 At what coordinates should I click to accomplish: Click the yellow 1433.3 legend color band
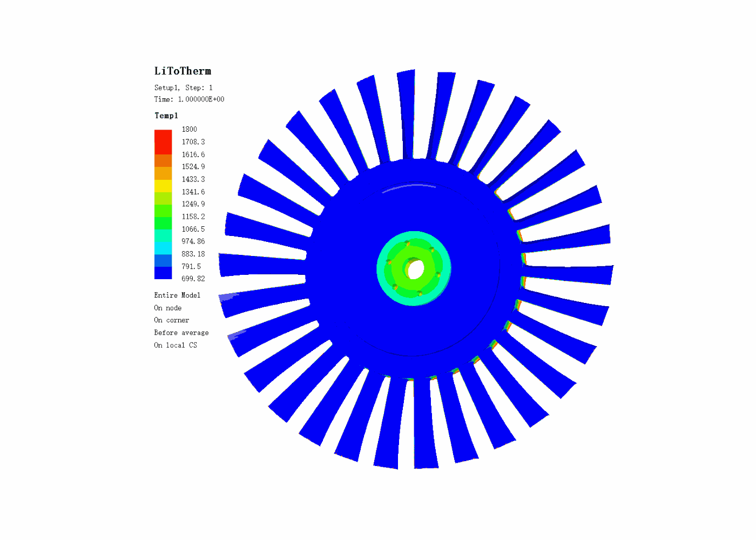(163, 185)
